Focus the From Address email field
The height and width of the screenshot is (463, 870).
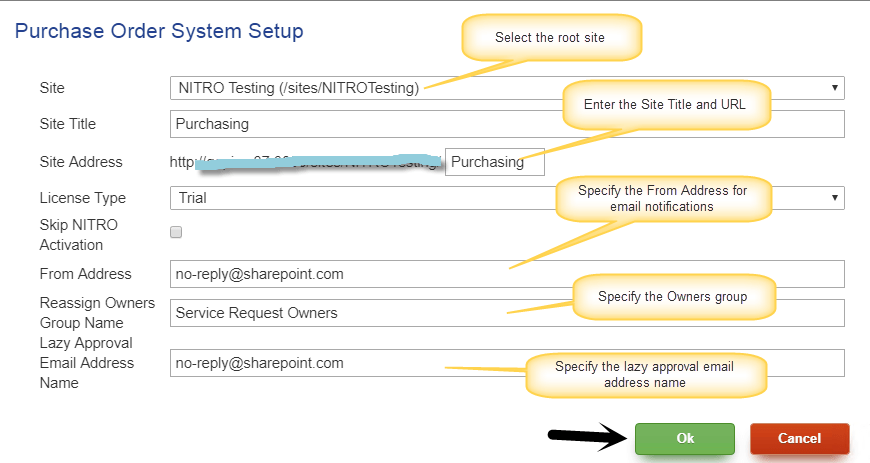click(x=507, y=274)
